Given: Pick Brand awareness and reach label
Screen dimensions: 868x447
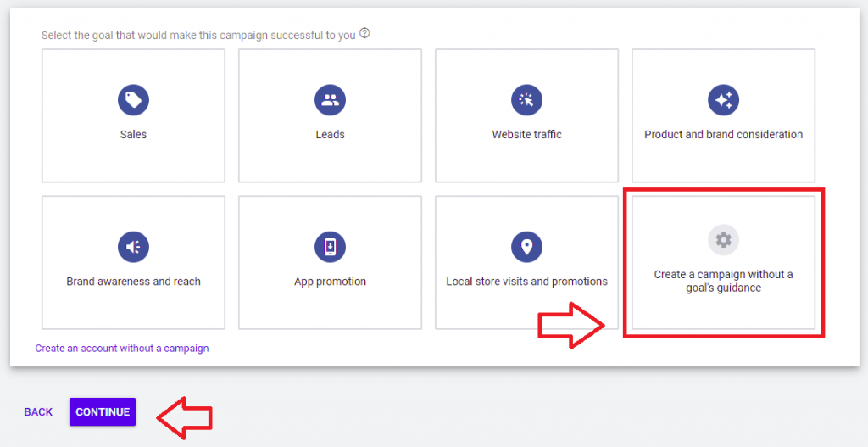Looking at the screenshot, I should coord(133,282).
